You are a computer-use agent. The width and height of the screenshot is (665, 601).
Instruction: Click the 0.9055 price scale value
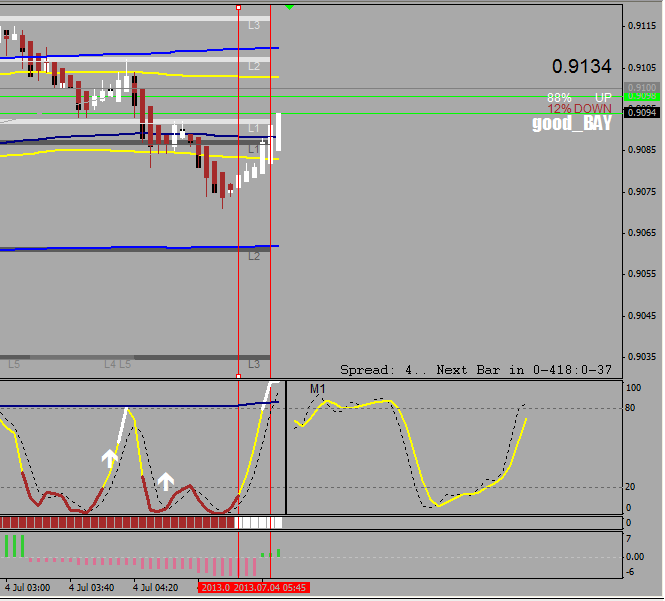pos(642,274)
